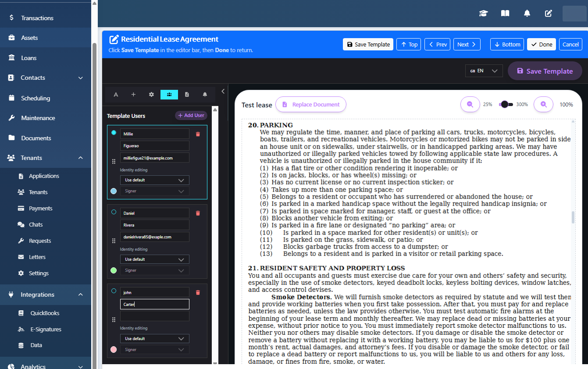Open the graduation cap tutorials icon
The image size is (588, 369).
[483, 14]
